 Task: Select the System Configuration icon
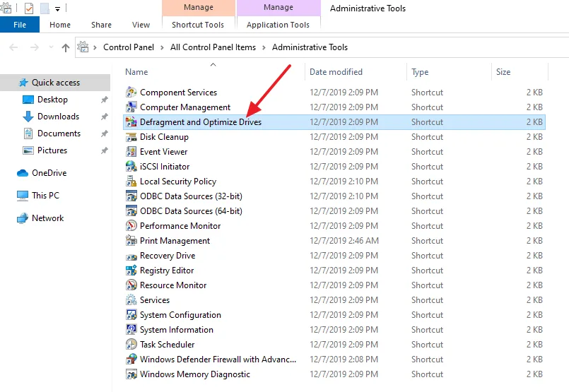tap(131, 315)
